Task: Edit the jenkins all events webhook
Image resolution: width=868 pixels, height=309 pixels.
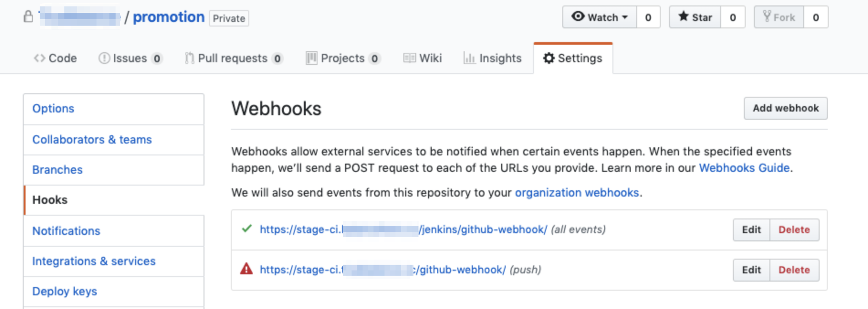Action: [x=751, y=230]
